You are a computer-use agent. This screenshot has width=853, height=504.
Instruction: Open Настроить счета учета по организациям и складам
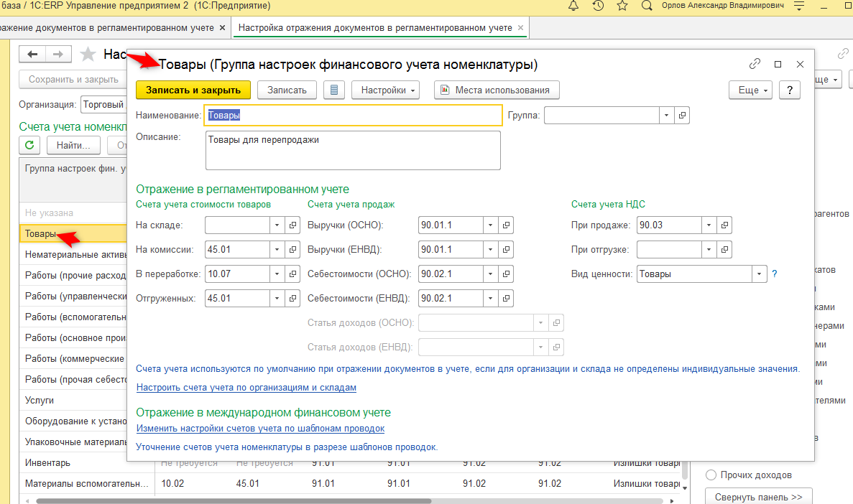pyautogui.click(x=246, y=387)
